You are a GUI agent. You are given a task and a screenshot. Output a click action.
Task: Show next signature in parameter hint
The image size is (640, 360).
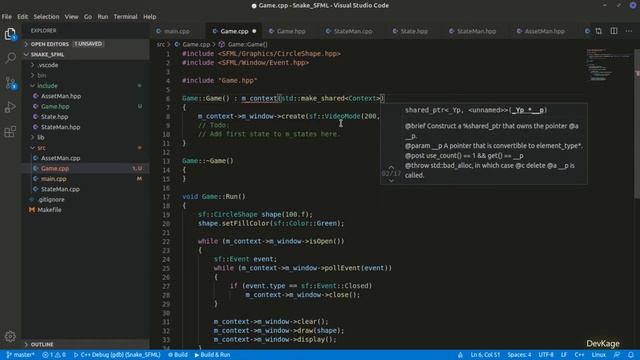click(x=391, y=180)
